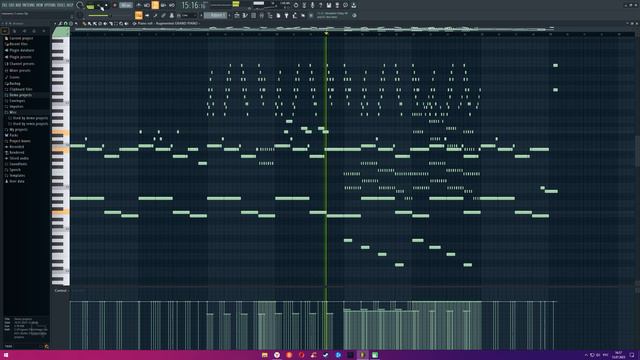640x360 pixels.
Task: Open Windows Start button
Action: click(6, 355)
